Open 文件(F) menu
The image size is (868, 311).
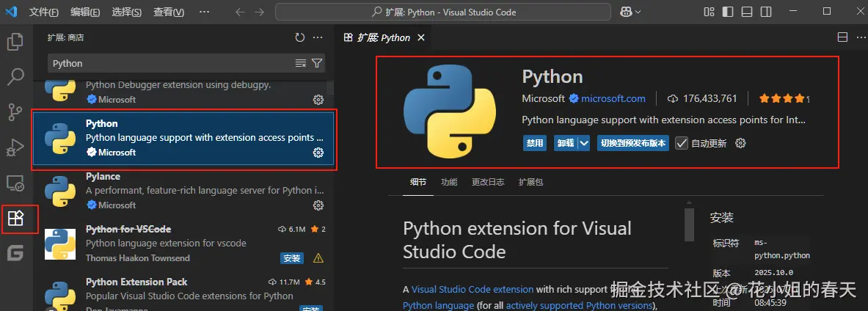(44, 12)
